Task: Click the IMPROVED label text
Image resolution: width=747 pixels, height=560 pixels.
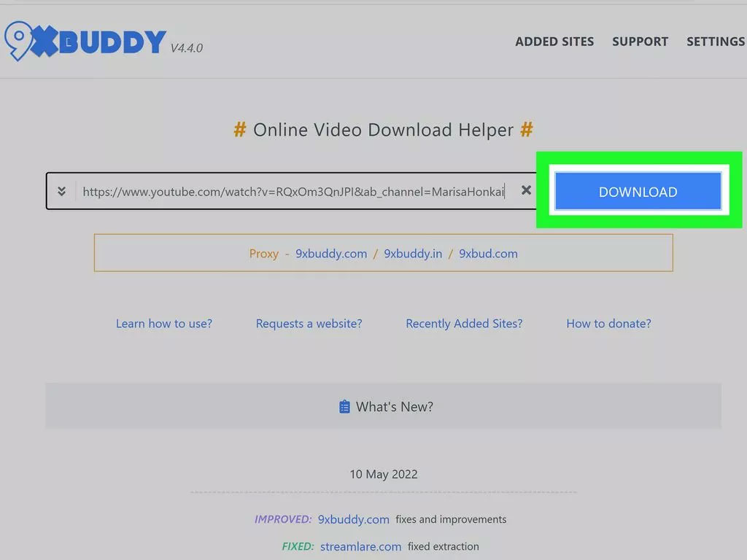Action: coord(283,519)
